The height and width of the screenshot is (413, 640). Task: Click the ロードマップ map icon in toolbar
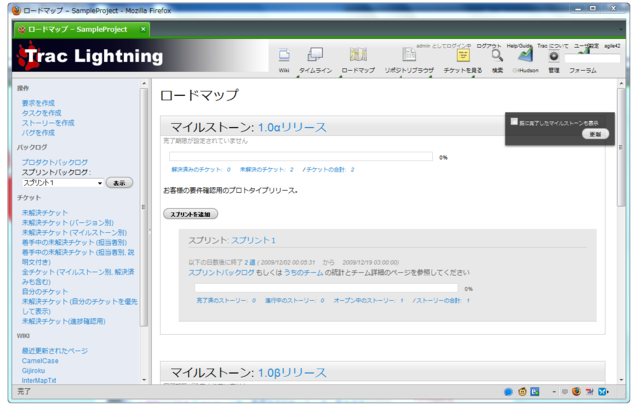click(x=358, y=55)
